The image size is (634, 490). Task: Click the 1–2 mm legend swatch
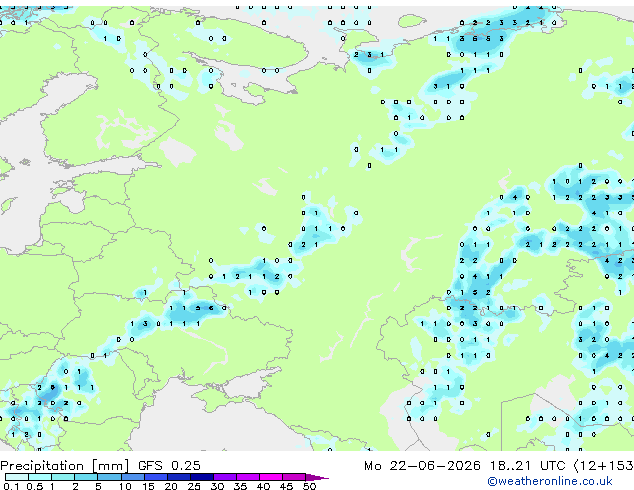click(63, 477)
